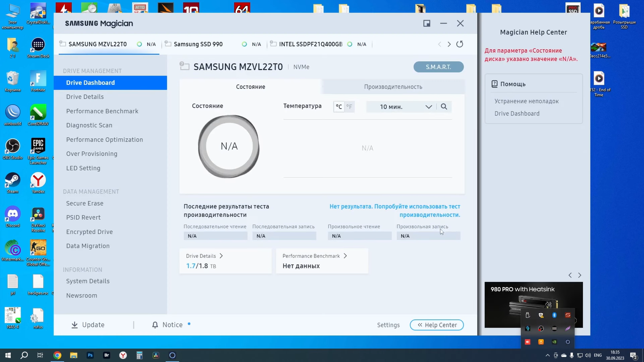The height and width of the screenshot is (362, 644).
Task: Switch to the Производительность tab
Action: point(393,87)
